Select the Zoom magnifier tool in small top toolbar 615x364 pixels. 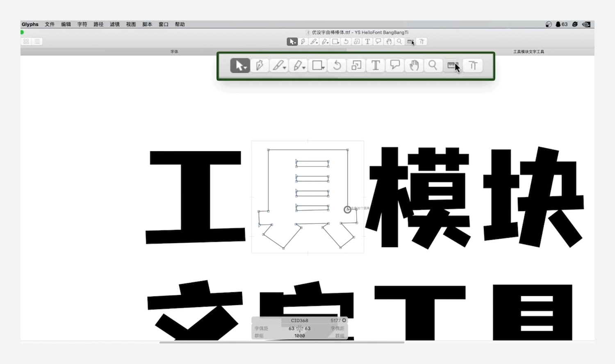click(x=399, y=41)
